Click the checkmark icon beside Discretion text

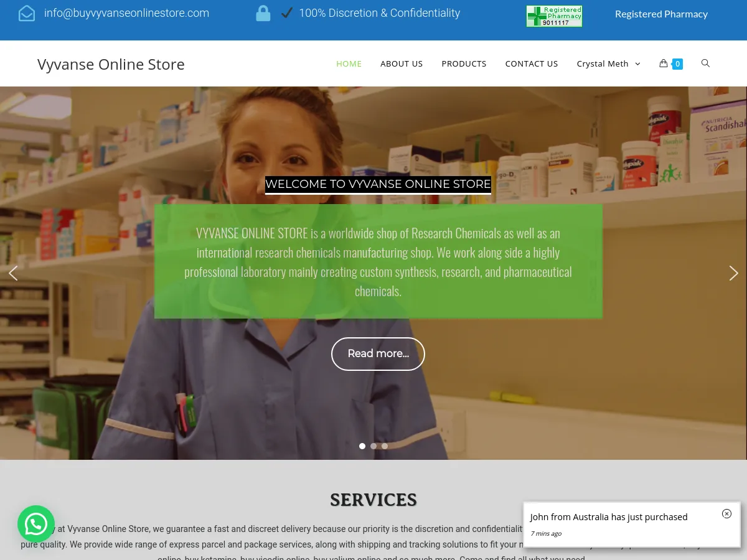[286, 12]
